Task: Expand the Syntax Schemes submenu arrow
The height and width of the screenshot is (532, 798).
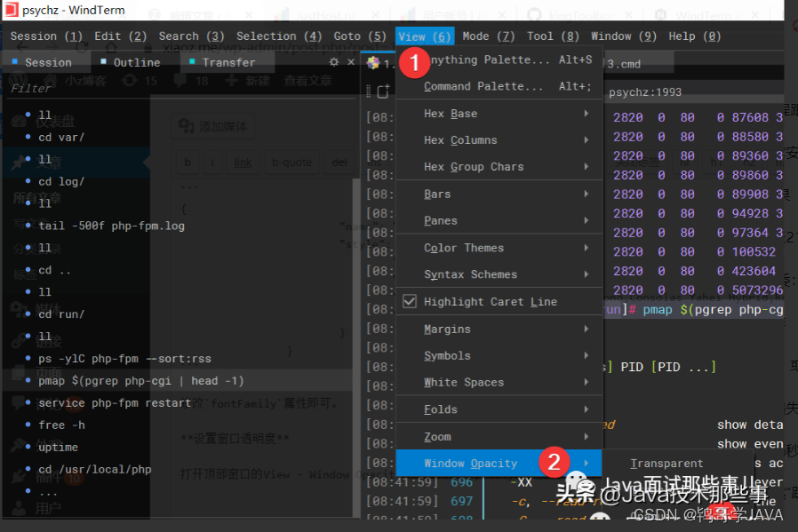Action: click(587, 274)
